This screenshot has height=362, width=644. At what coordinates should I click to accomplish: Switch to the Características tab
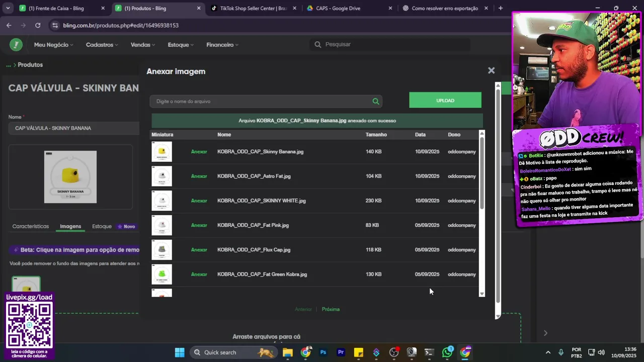(31, 226)
